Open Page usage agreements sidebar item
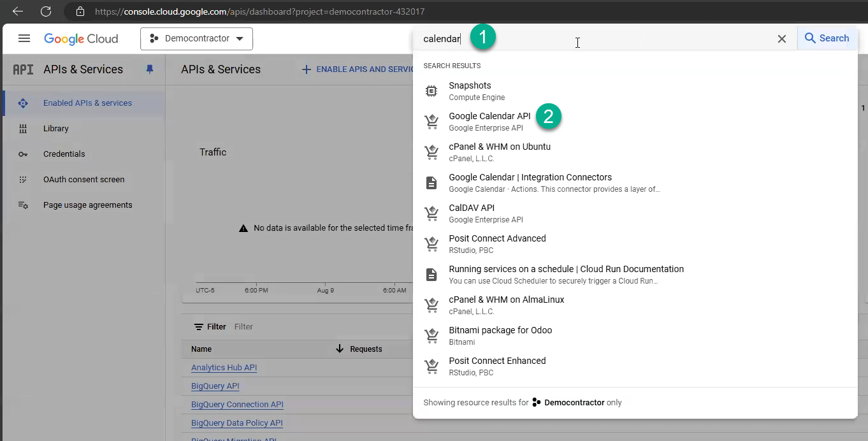The image size is (868, 441). [84, 205]
